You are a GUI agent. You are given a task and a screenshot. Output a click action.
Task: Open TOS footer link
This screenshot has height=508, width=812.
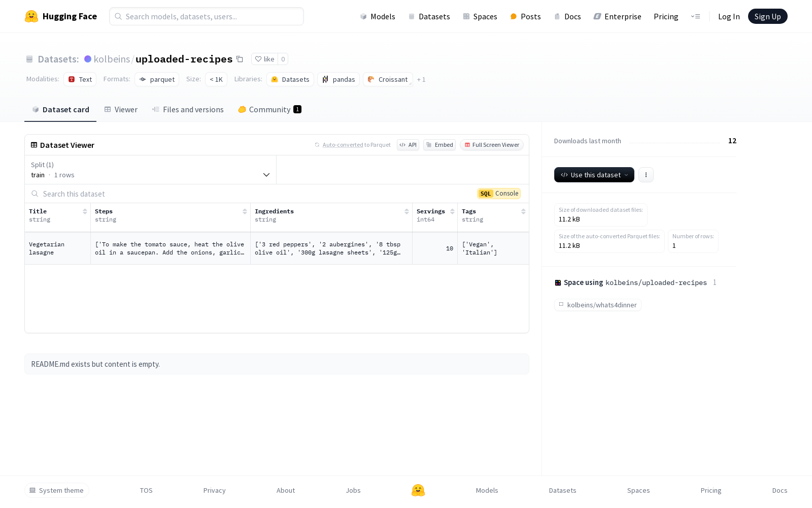coord(146,490)
